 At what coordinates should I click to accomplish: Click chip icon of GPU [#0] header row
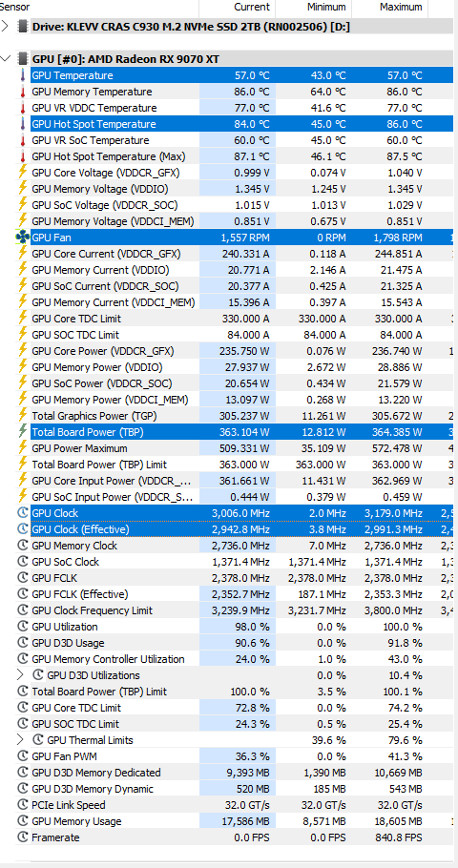pos(23,59)
